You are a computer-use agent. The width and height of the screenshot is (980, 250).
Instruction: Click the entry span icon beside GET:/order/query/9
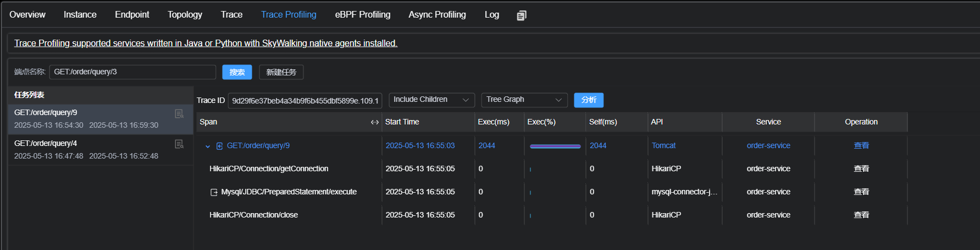(x=220, y=146)
